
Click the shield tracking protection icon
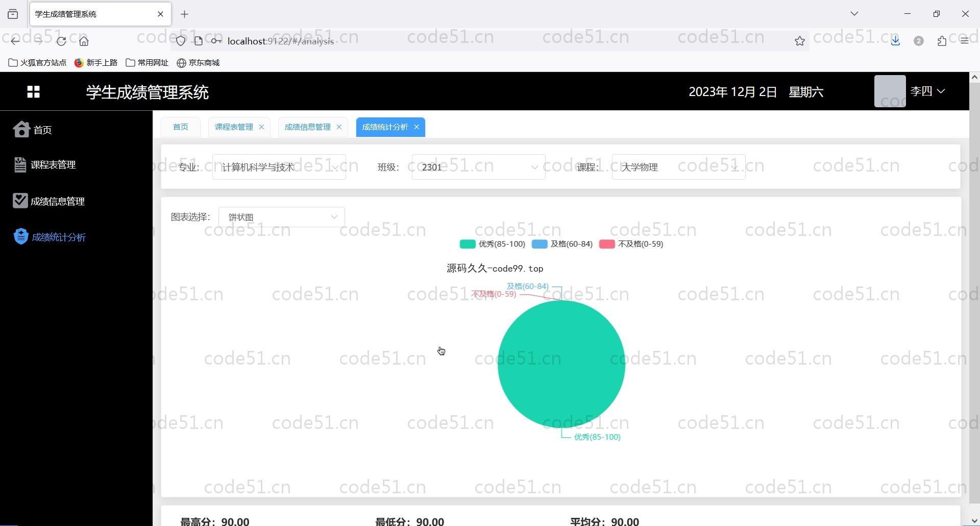181,41
